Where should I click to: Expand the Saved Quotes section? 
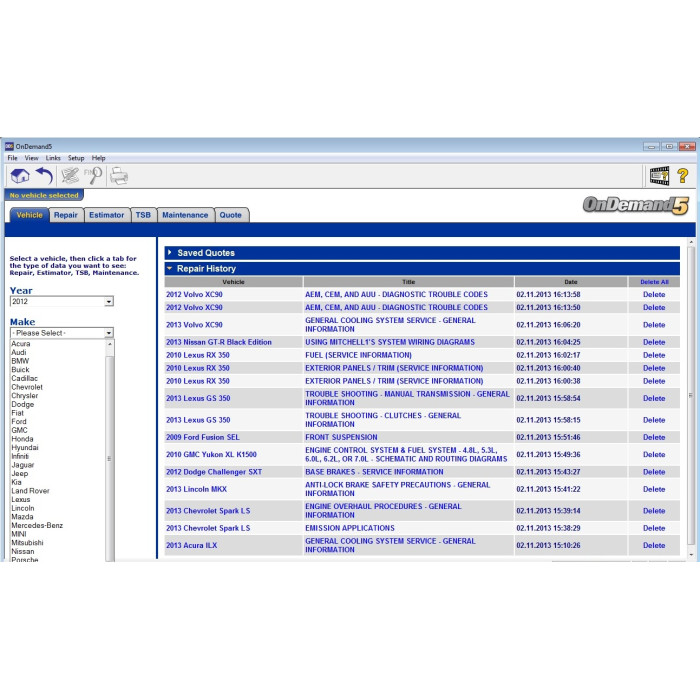coord(422,253)
